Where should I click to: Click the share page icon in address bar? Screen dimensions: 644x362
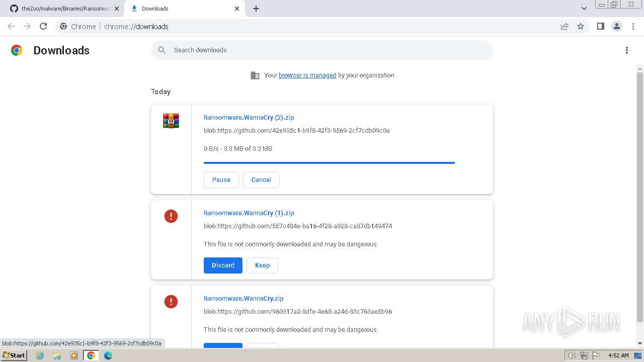pyautogui.click(x=565, y=26)
